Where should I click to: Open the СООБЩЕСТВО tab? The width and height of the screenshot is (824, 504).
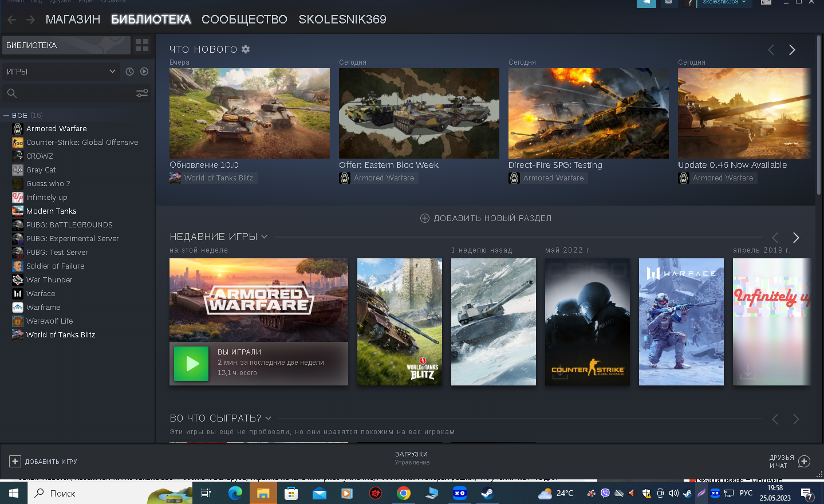point(245,19)
